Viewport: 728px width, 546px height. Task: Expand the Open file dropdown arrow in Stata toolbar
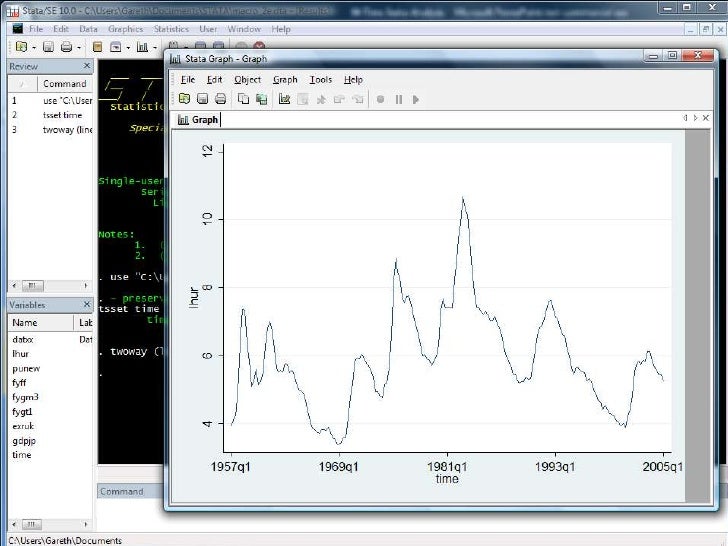point(33,47)
